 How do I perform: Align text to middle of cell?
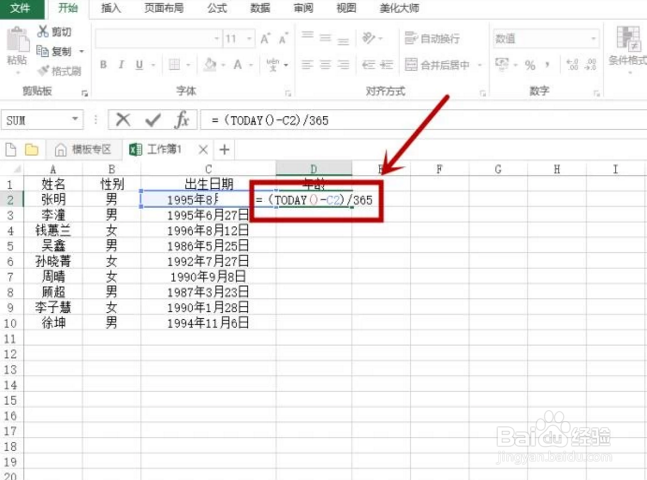point(326,38)
